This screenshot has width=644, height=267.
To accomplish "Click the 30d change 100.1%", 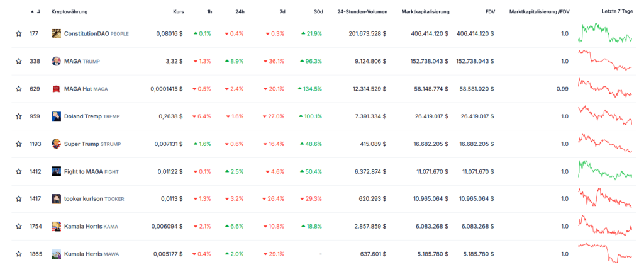I will [x=311, y=116].
